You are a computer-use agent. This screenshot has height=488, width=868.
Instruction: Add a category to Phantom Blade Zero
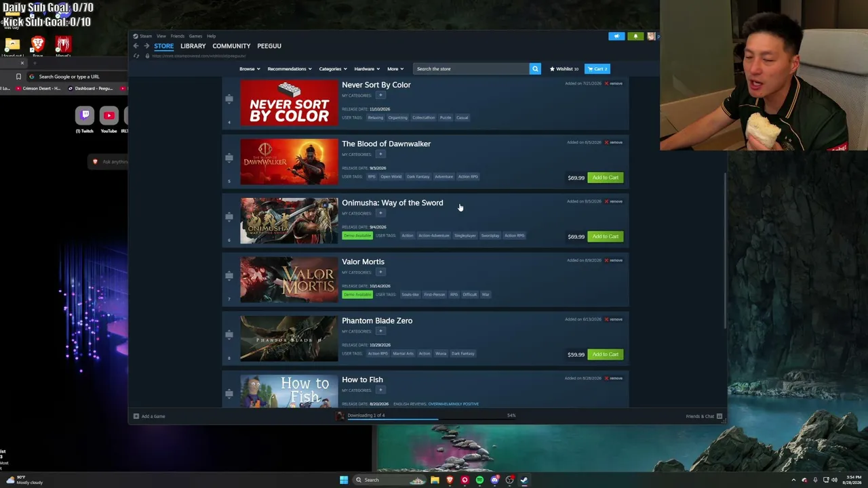click(380, 331)
